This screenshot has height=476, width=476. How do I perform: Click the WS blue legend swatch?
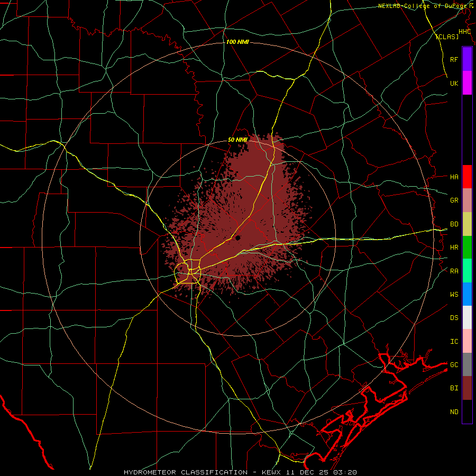467,294
